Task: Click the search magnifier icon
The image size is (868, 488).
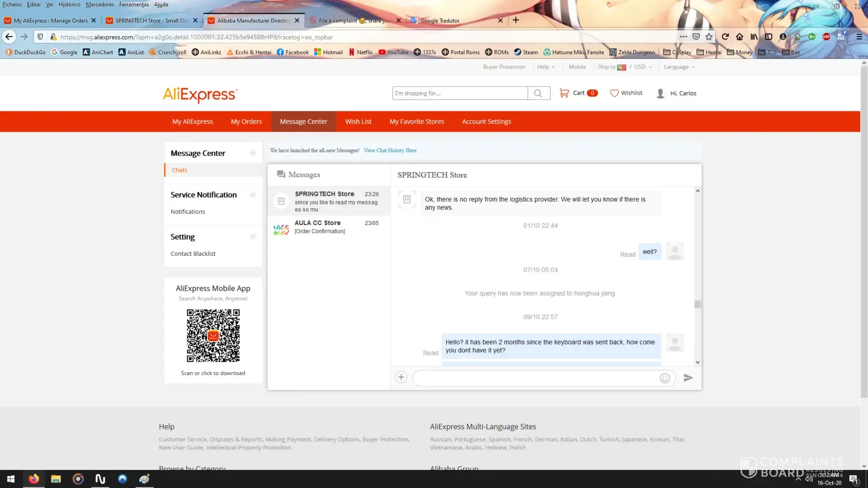Action: [538, 93]
